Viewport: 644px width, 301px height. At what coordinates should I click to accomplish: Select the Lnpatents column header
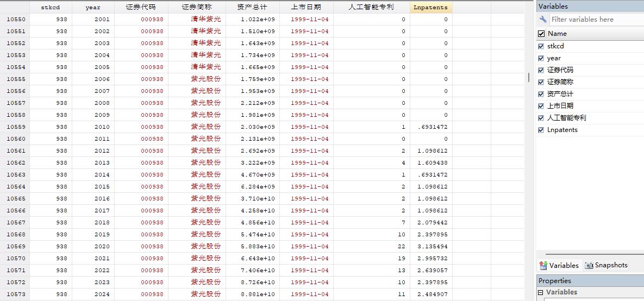(432, 8)
